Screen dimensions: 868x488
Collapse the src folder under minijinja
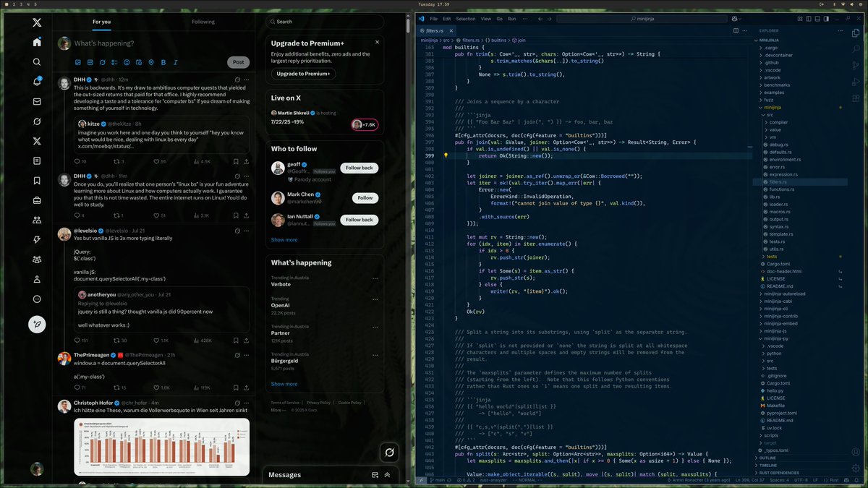[801, 114]
